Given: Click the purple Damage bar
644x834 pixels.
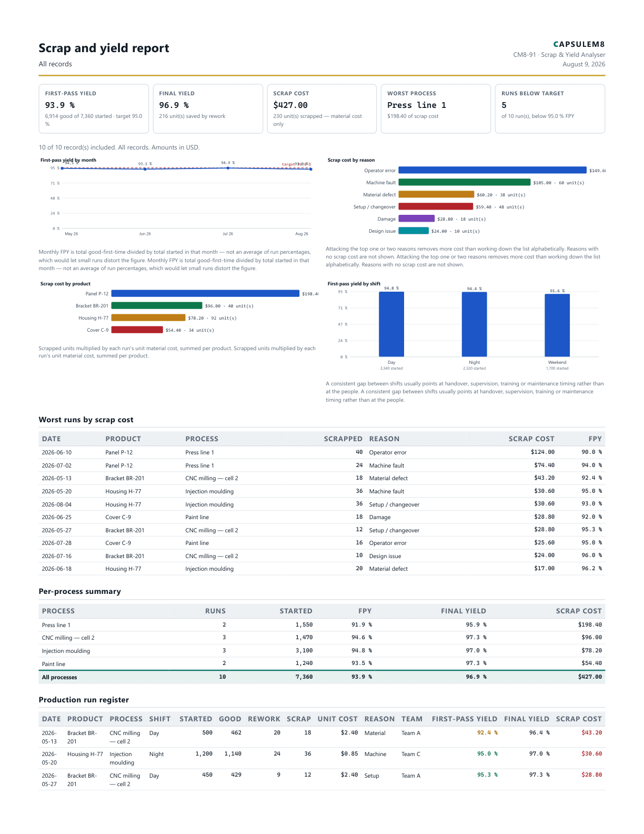Looking at the screenshot, I should (x=417, y=219).
